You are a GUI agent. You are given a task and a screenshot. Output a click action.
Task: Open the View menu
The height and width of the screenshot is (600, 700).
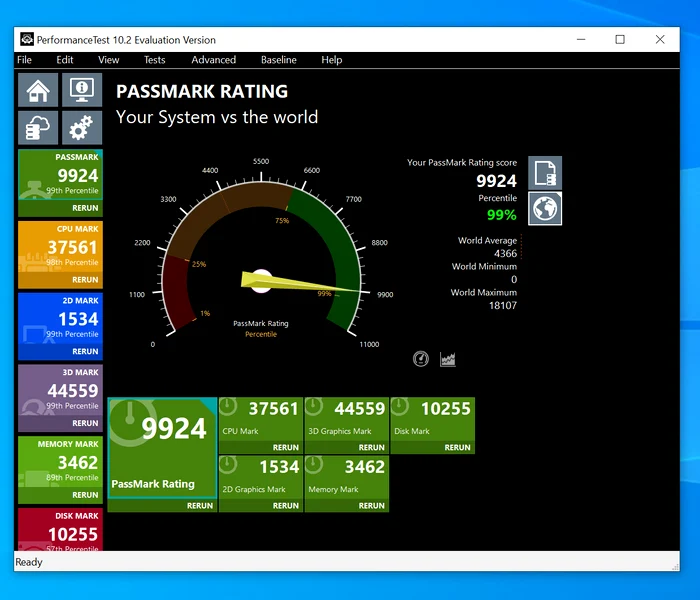tap(108, 60)
